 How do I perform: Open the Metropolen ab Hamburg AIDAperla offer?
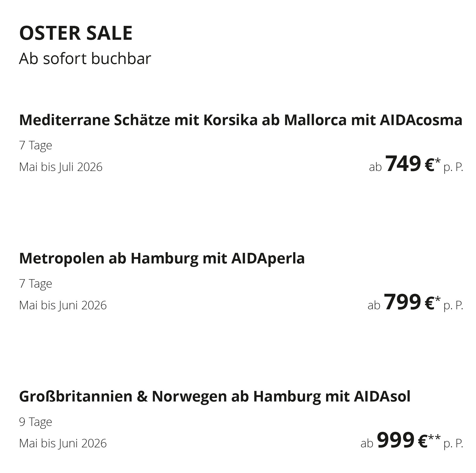pyautogui.click(x=162, y=258)
